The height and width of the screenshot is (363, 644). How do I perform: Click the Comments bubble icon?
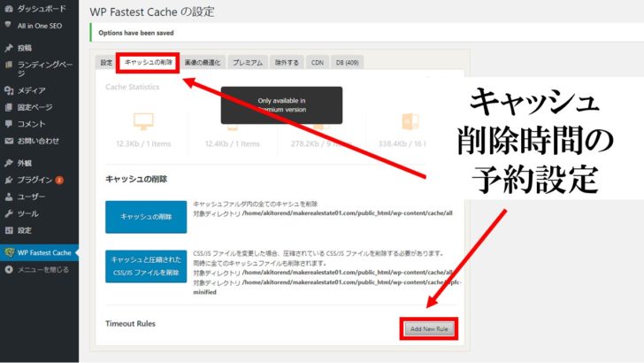click(9, 123)
